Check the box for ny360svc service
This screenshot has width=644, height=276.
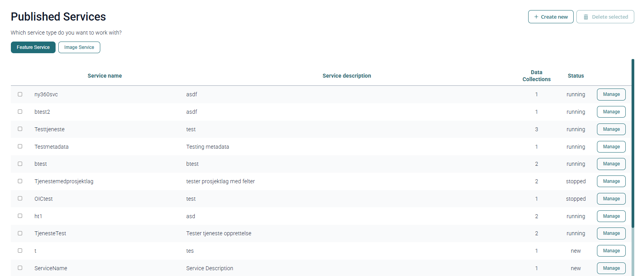20,94
